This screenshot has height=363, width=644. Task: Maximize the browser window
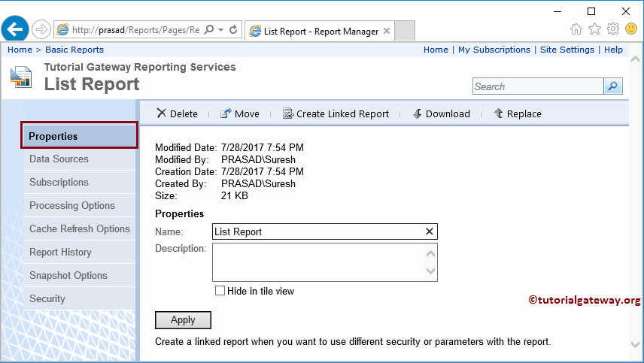[x=591, y=11]
